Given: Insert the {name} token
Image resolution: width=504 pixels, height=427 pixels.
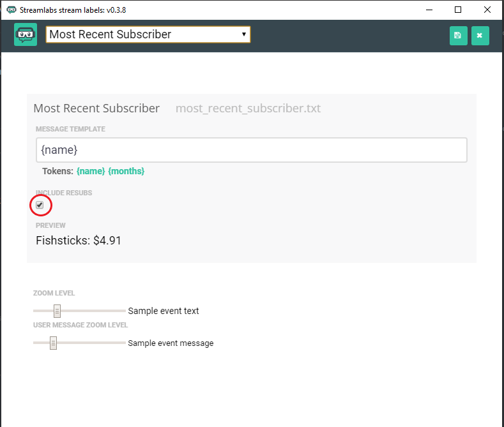Looking at the screenshot, I should (x=91, y=171).
